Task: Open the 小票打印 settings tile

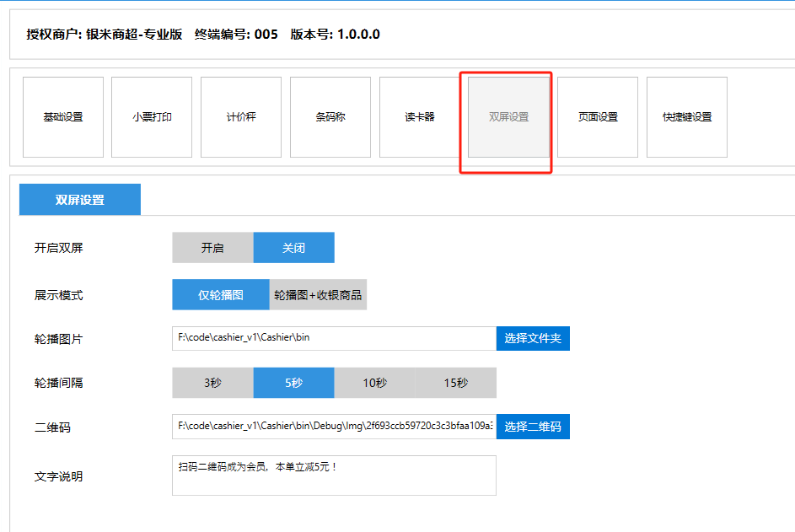Action: pyautogui.click(x=152, y=117)
